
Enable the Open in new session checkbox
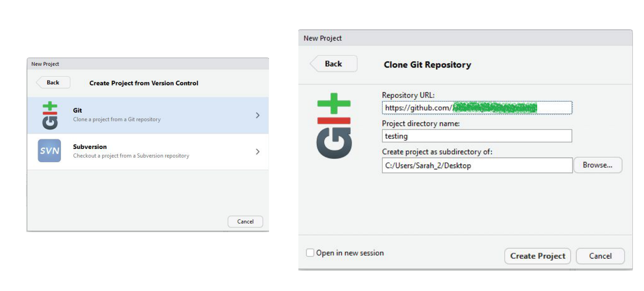tap(310, 253)
